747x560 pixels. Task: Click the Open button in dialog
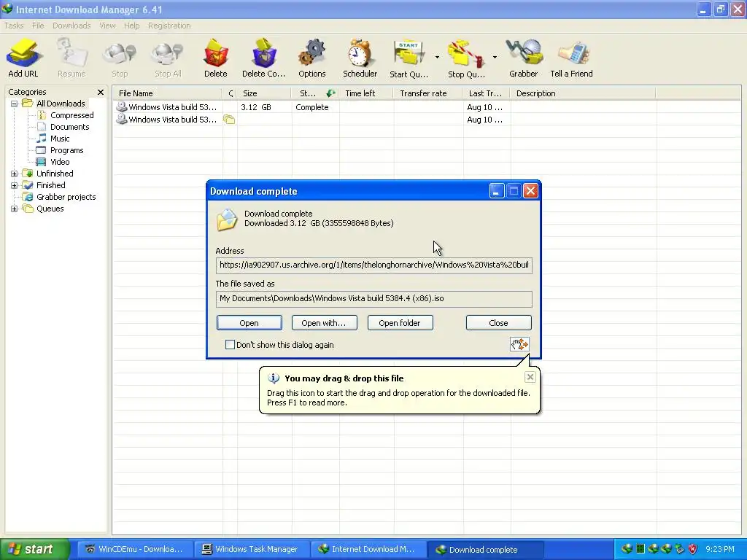click(249, 323)
